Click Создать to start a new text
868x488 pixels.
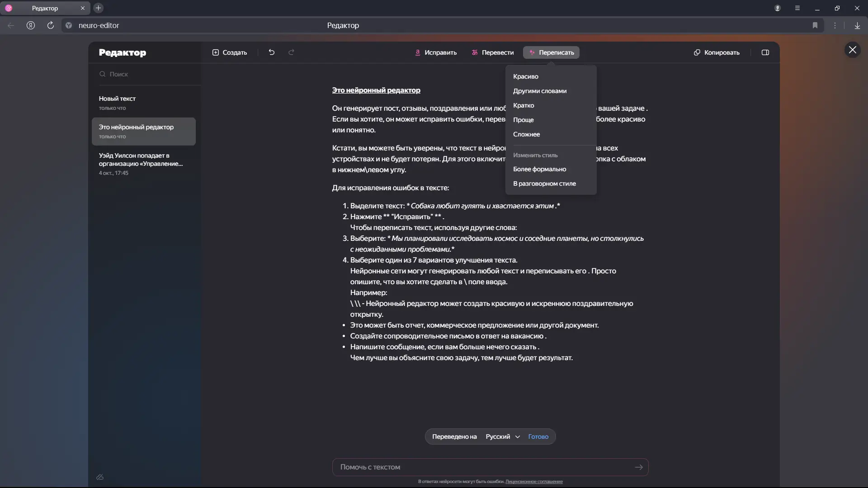point(230,52)
